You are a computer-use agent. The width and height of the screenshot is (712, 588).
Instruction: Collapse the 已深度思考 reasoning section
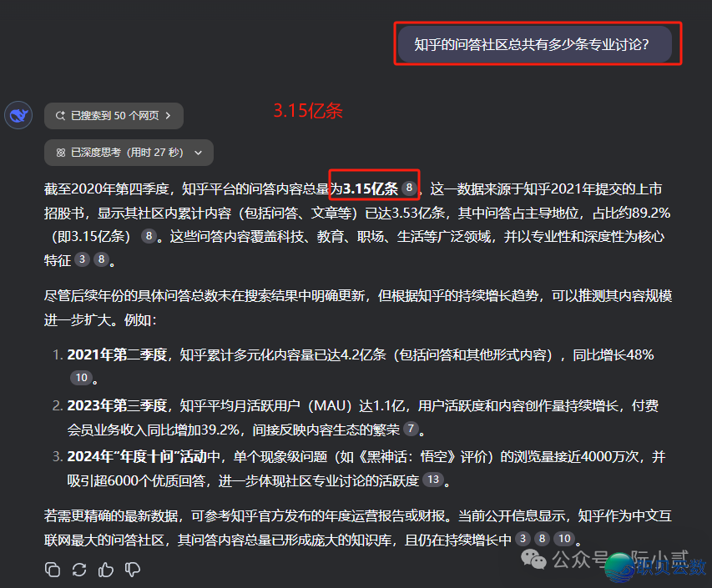pyautogui.click(x=197, y=152)
